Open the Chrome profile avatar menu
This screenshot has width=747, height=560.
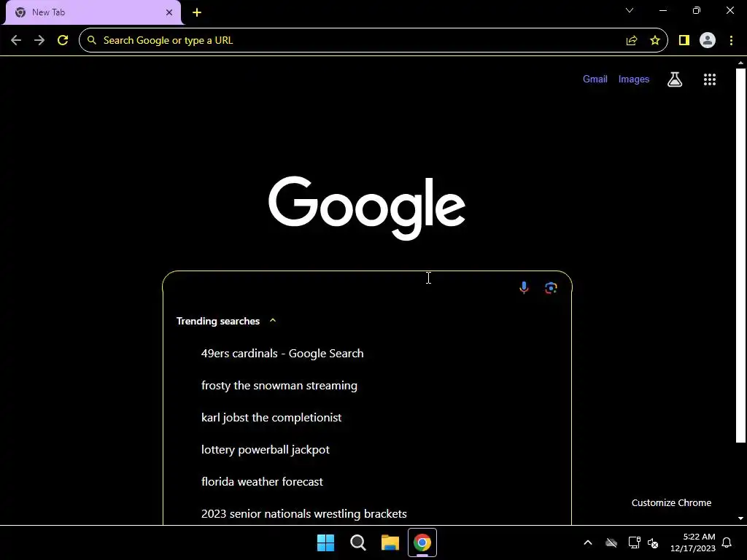point(708,41)
